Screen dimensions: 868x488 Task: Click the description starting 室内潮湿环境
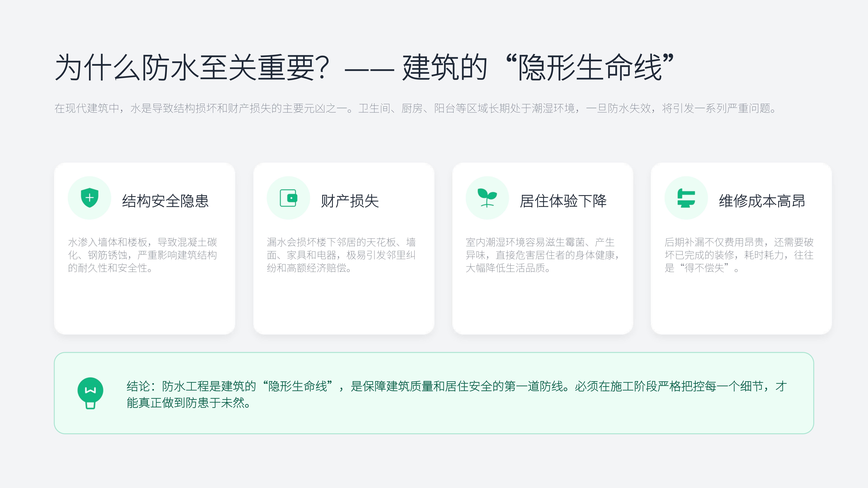(x=542, y=255)
